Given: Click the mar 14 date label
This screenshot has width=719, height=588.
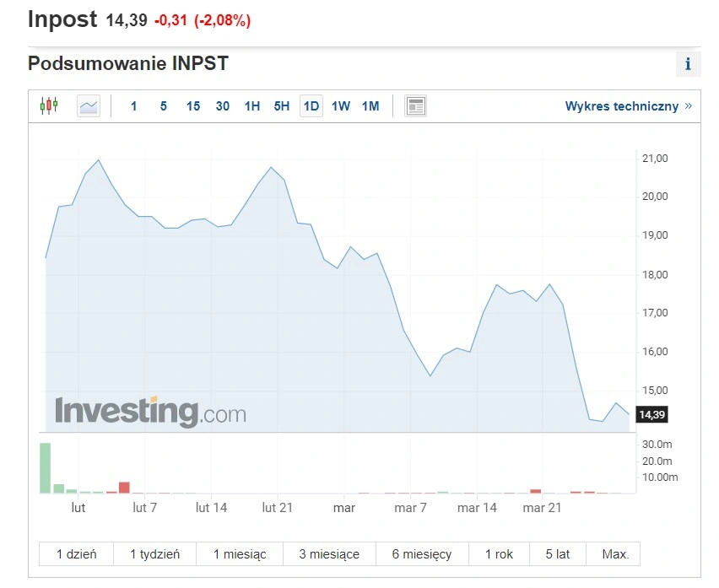Looking at the screenshot, I should pyautogui.click(x=477, y=508).
